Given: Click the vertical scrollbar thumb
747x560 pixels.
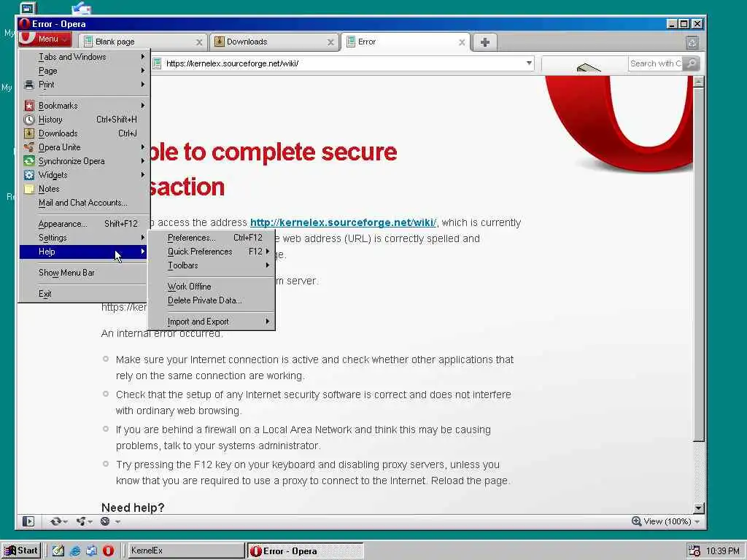Looking at the screenshot, I should tap(698, 264).
